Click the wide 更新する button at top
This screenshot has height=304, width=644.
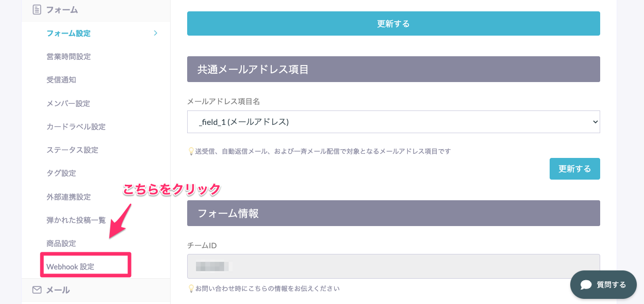[393, 24]
